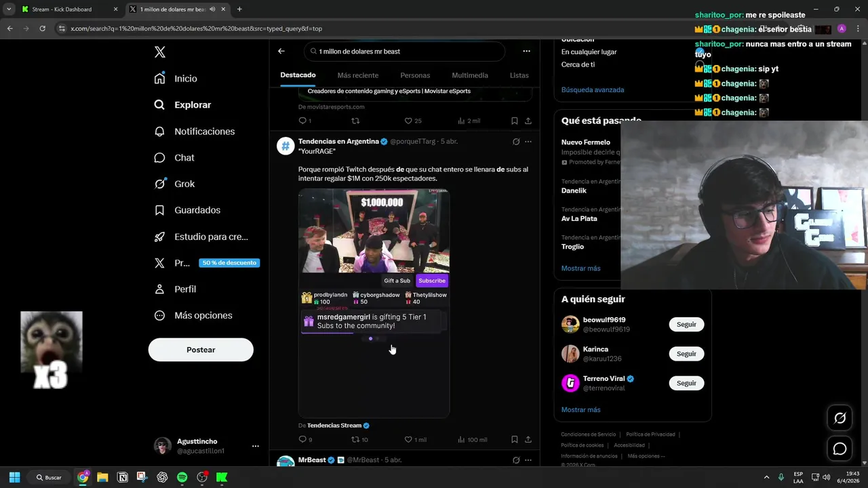The height and width of the screenshot is (488, 868).
Task: Switch to the Destacado tab
Action: coord(298,75)
